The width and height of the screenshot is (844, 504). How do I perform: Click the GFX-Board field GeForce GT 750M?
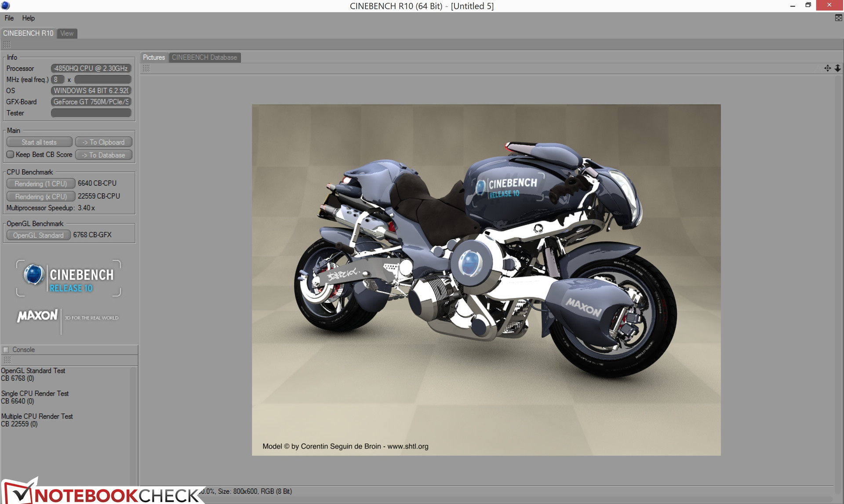point(91,102)
